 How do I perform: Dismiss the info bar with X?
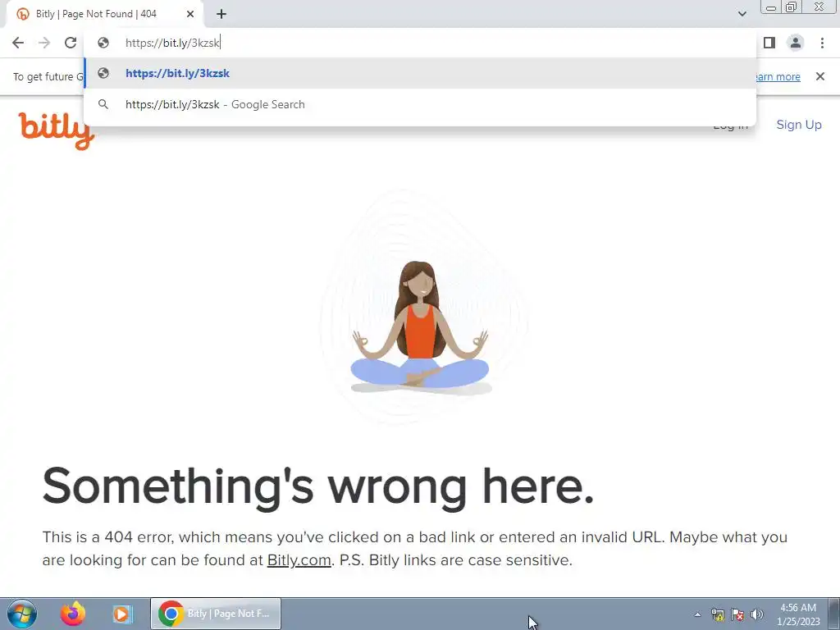pos(820,76)
